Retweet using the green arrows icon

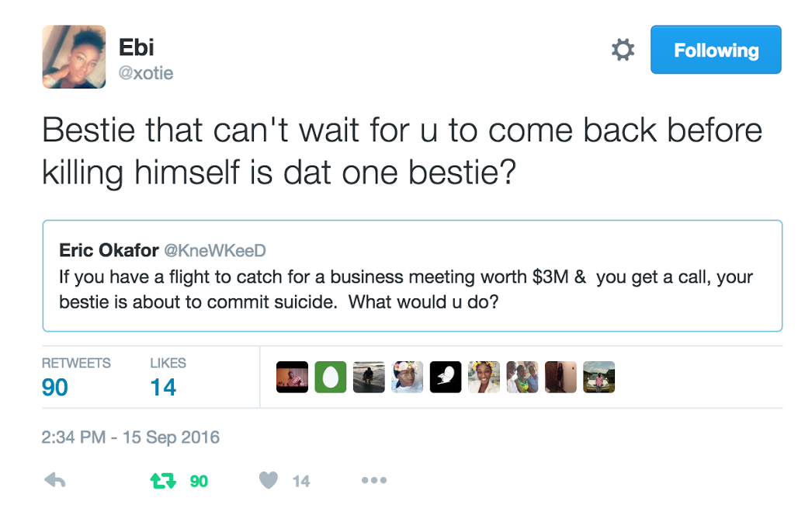[x=163, y=481]
